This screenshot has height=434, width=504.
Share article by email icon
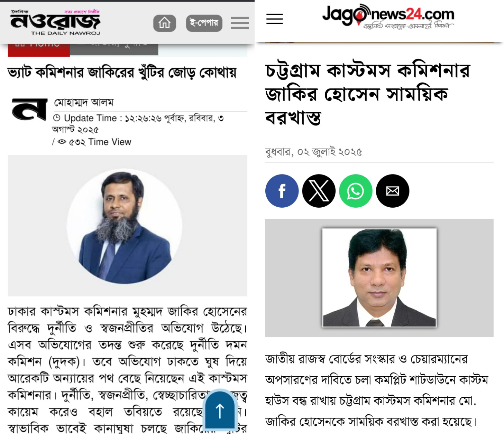pyautogui.click(x=393, y=191)
